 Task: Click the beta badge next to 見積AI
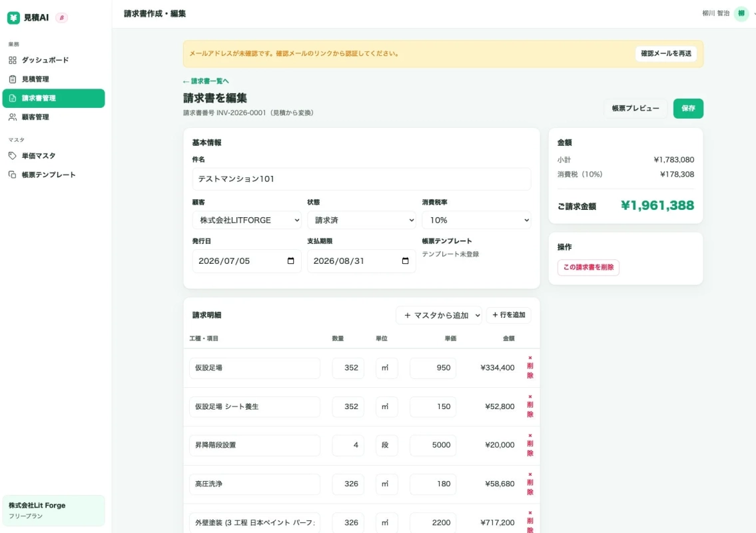62,18
